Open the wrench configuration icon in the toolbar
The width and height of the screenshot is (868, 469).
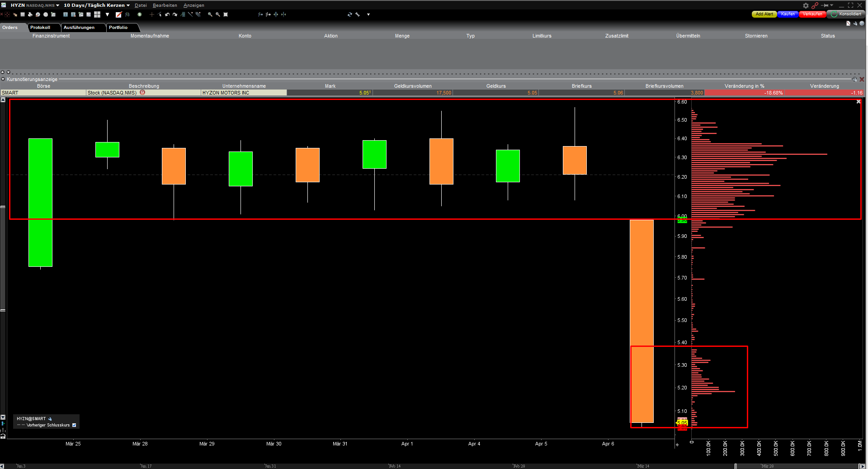click(357, 14)
